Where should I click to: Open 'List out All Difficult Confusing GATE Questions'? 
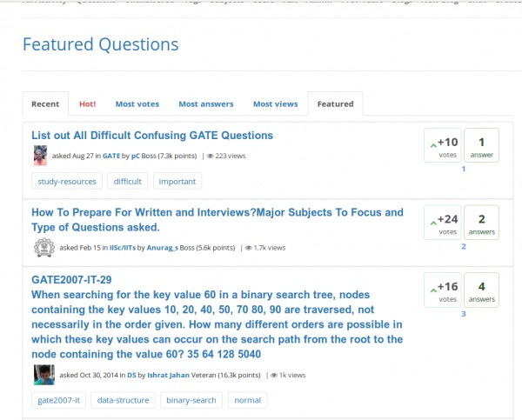152,135
